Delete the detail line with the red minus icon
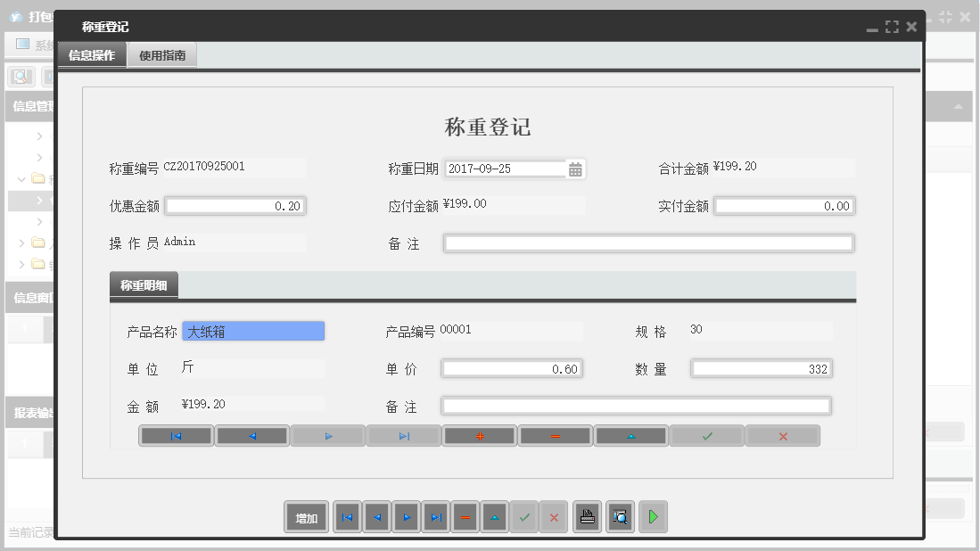The height and width of the screenshot is (551, 980). [555, 435]
